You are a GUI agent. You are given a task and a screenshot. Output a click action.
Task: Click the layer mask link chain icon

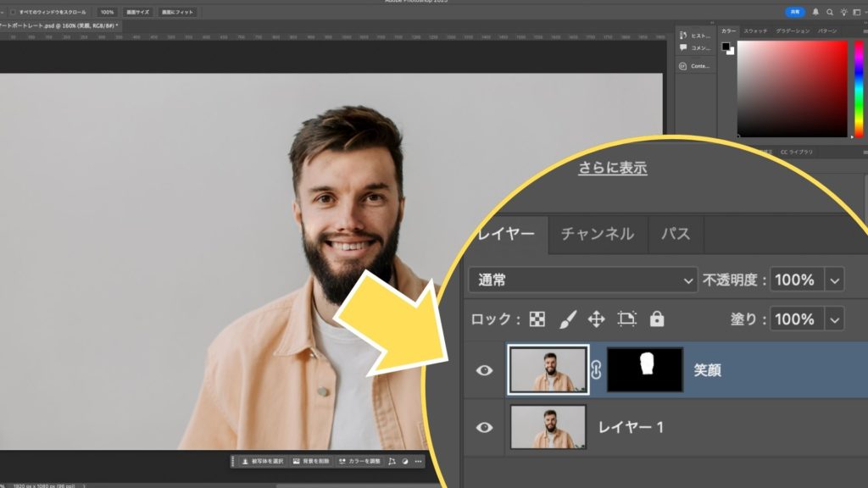coord(595,370)
